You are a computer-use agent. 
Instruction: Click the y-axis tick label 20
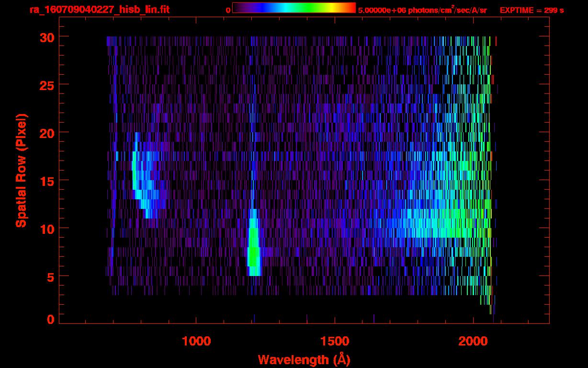(x=46, y=133)
